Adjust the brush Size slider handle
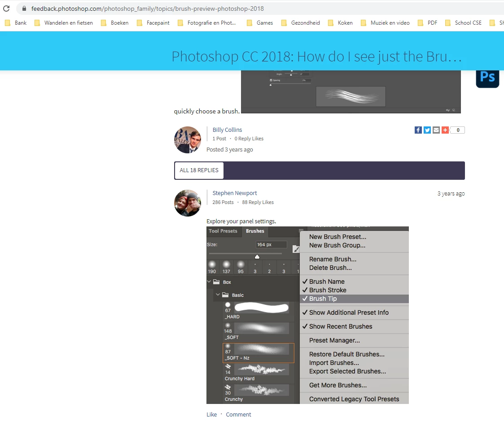The image size is (504, 421). click(x=257, y=256)
